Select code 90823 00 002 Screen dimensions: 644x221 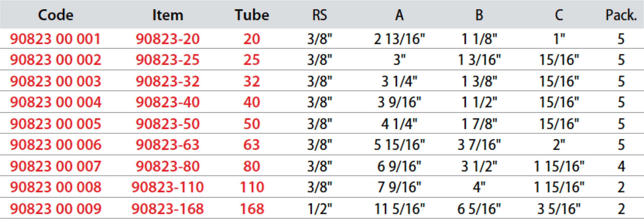coord(55,60)
